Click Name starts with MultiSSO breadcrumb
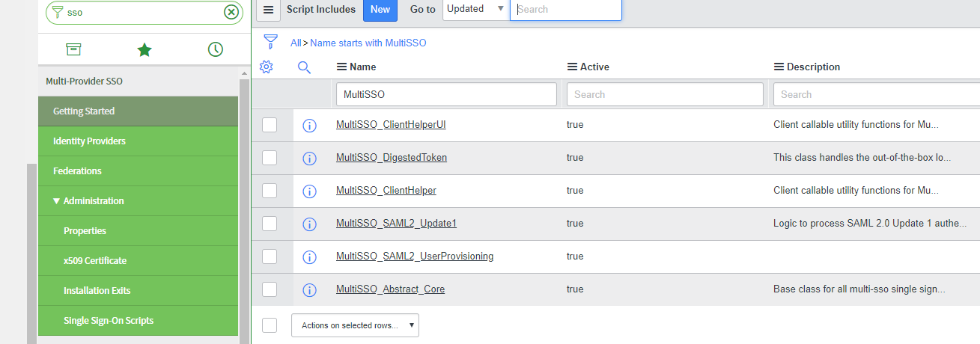The width and height of the screenshot is (980, 344). pos(368,43)
